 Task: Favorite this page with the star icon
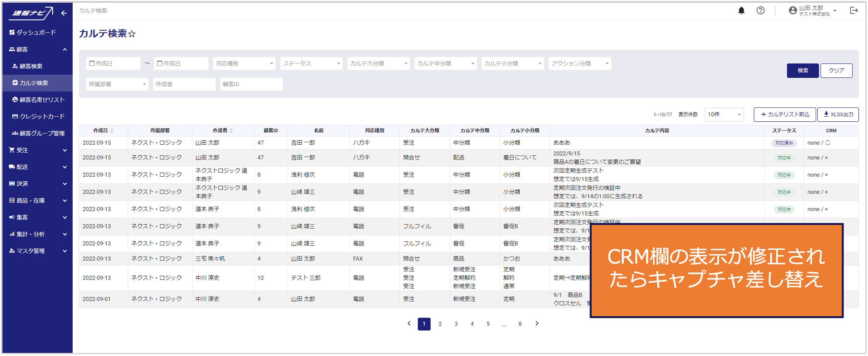(x=132, y=34)
